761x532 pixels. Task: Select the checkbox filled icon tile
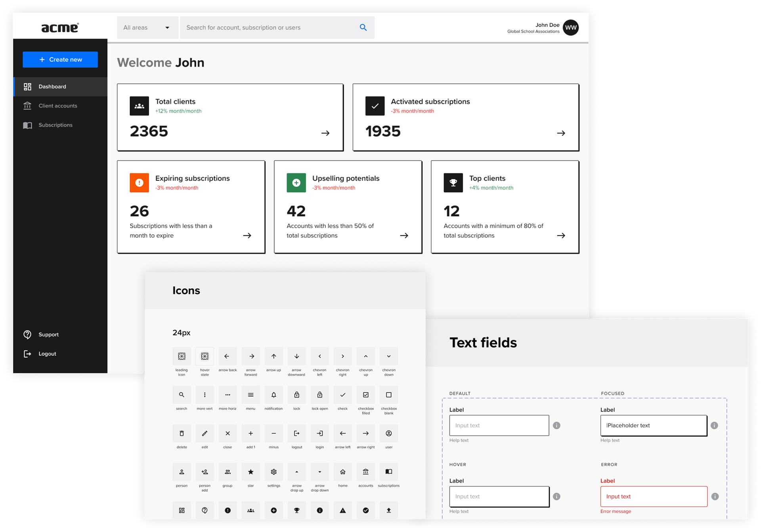coord(365,395)
